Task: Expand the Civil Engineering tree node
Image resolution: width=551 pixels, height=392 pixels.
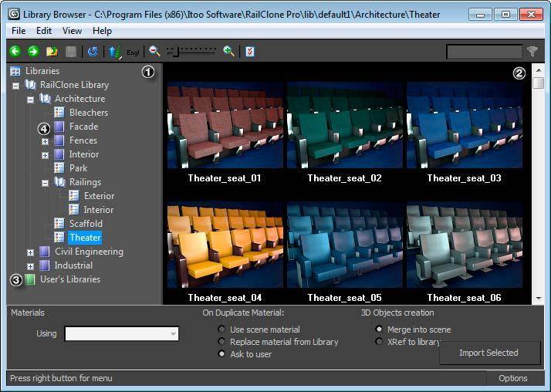Action: [31, 252]
